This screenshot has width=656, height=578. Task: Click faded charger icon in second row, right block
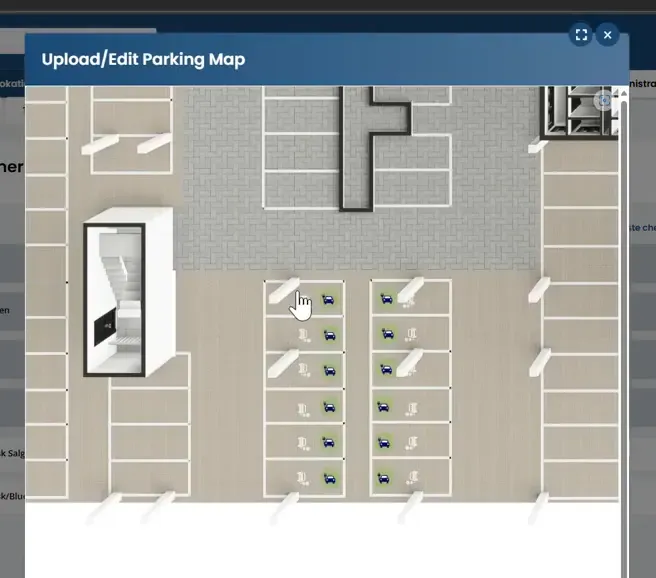pyautogui.click(x=411, y=335)
